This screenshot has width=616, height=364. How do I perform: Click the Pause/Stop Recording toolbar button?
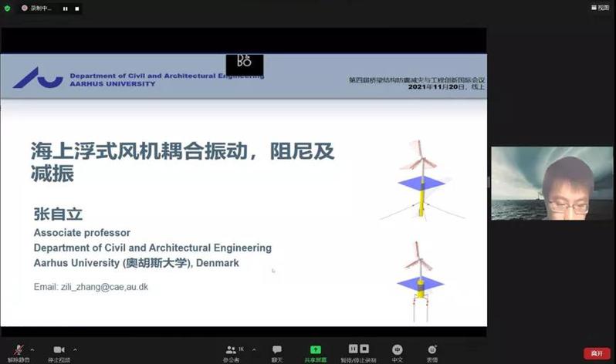coord(358,351)
